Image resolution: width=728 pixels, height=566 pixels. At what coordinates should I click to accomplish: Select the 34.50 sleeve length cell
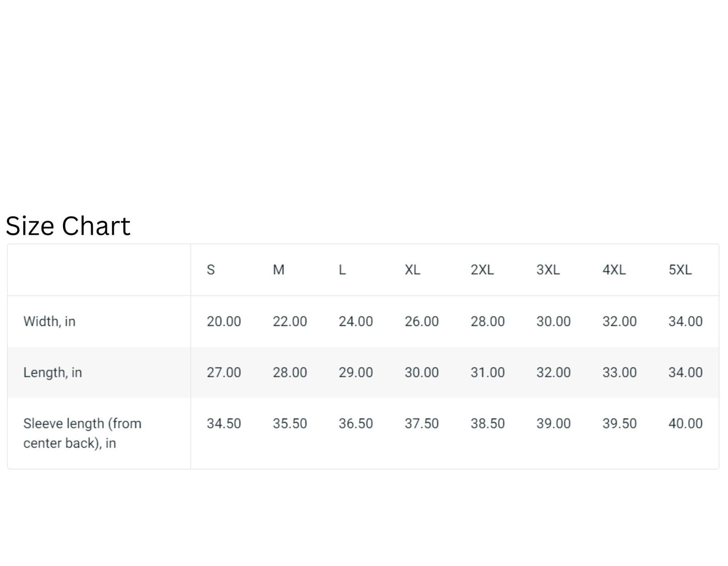224,423
